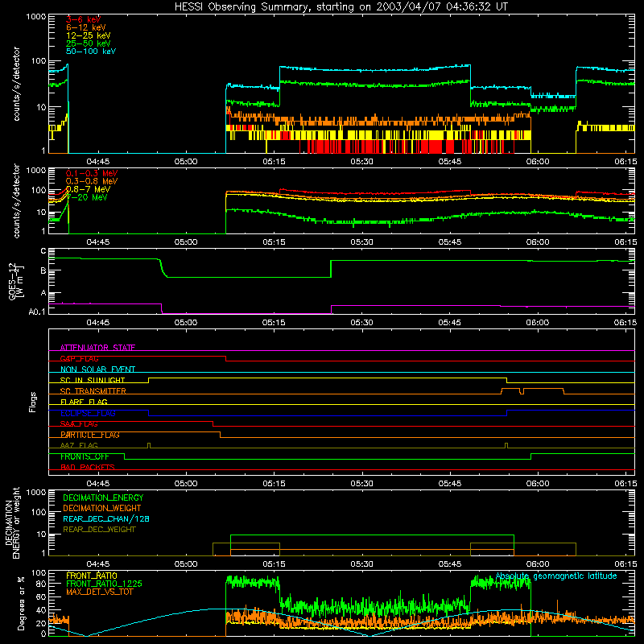Click the yellow '12-25 keV' legend entry
This screenshot has width=644, height=644.
89,35
